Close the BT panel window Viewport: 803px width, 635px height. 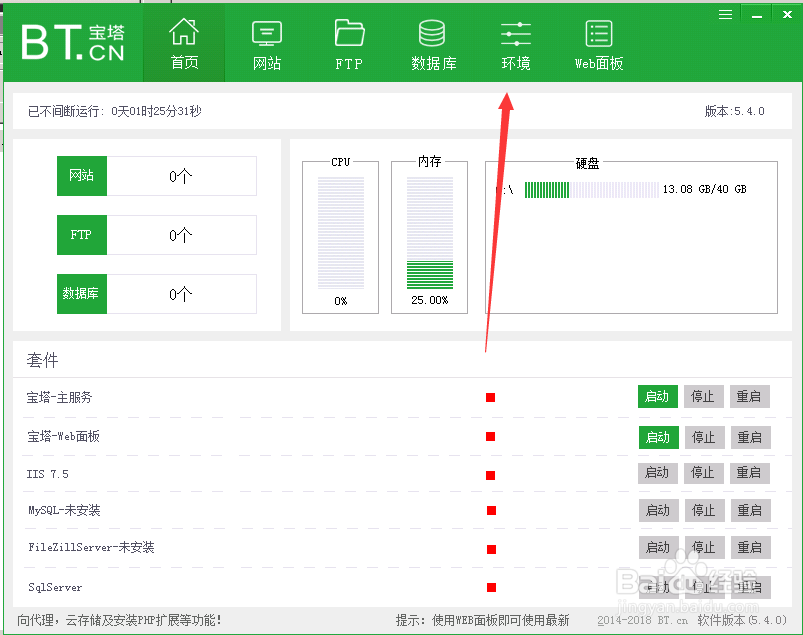click(788, 15)
